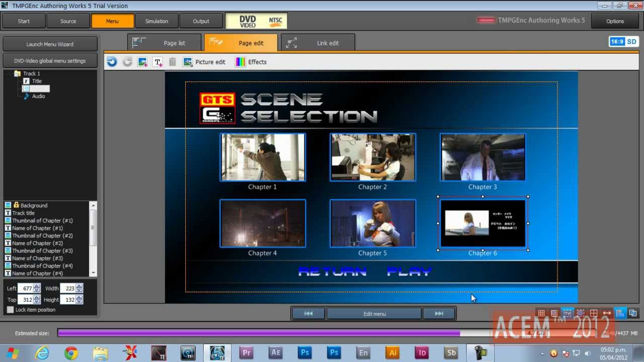Click the Left position input field
This screenshot has height=362, width=644.
tap(25, 289)
